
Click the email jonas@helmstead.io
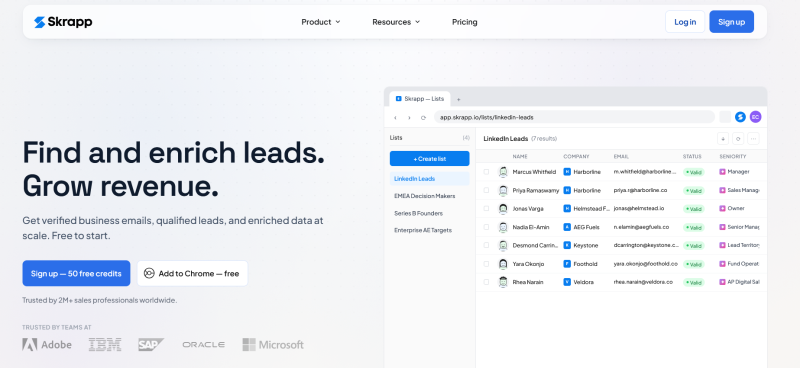point(638,209)
